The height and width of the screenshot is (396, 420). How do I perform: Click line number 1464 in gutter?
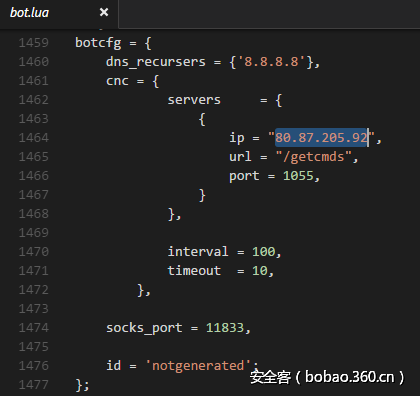34,138
